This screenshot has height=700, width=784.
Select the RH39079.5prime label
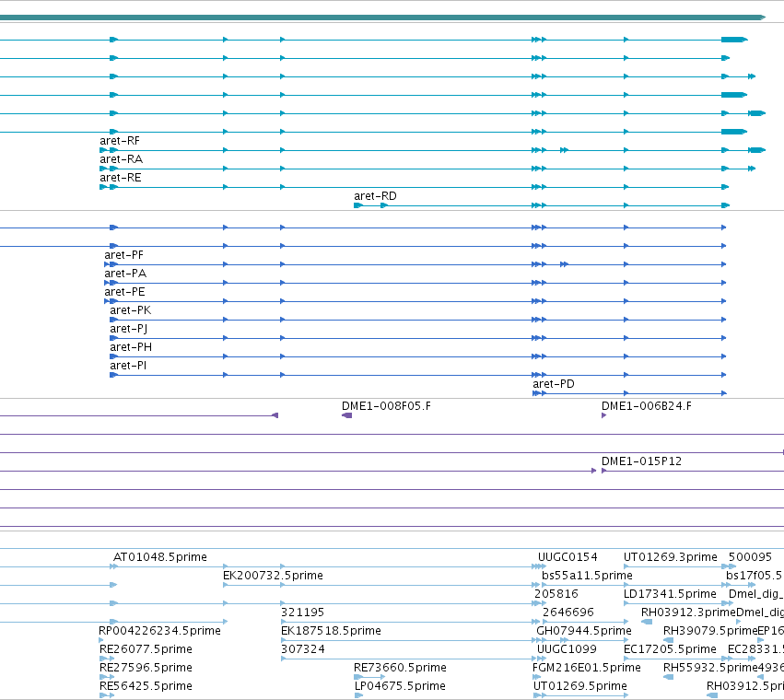[x=710, y=631]
